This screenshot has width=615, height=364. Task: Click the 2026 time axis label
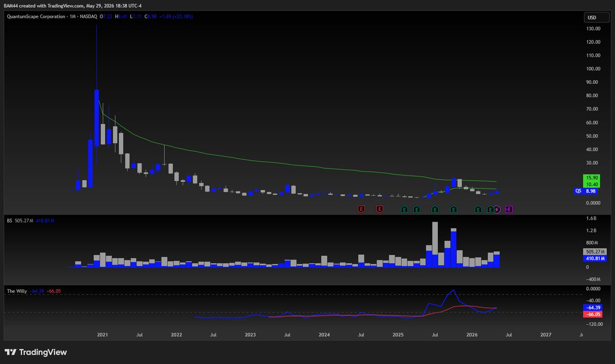[472, 335]
